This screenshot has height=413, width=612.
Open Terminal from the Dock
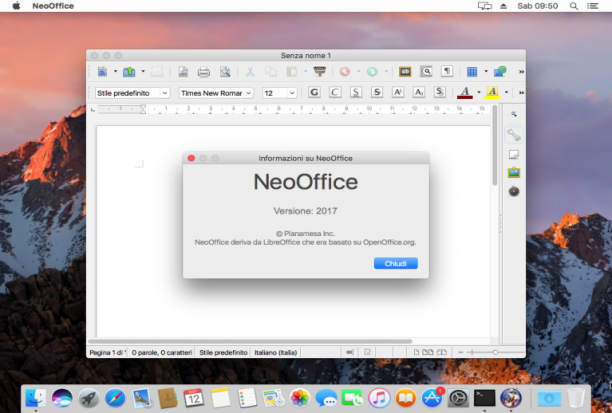(x=484, y=398)
